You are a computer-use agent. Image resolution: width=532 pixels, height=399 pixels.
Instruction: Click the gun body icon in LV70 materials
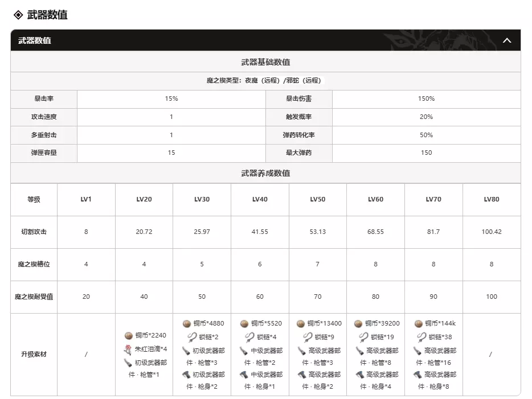pyautogui.click(x=418, y=375)
